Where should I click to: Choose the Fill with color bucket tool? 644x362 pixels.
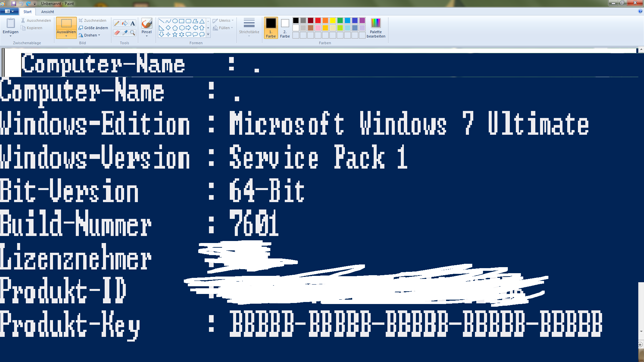point(125,23)
